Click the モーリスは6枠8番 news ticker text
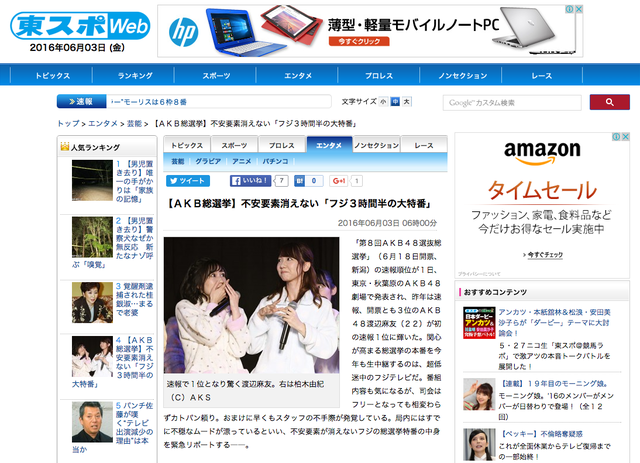Image resolution: width=640 pixels, height=463 pixels. [149, 102]
